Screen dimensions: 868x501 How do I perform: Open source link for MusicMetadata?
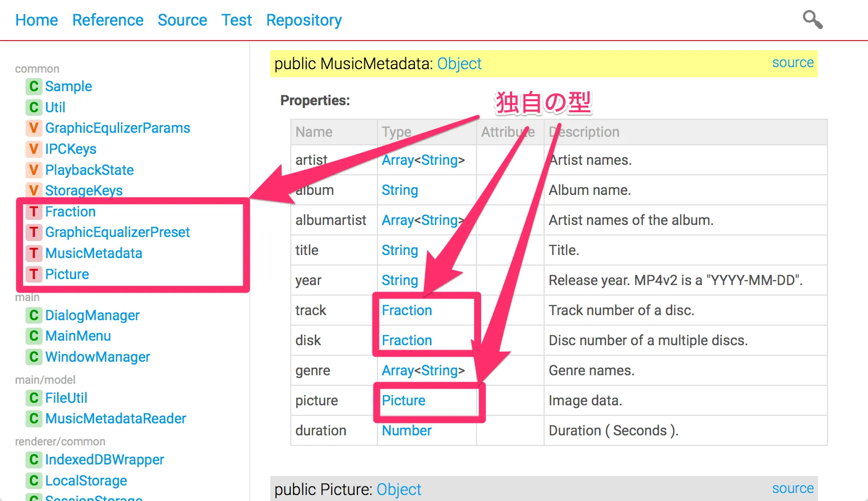[792, 63]
